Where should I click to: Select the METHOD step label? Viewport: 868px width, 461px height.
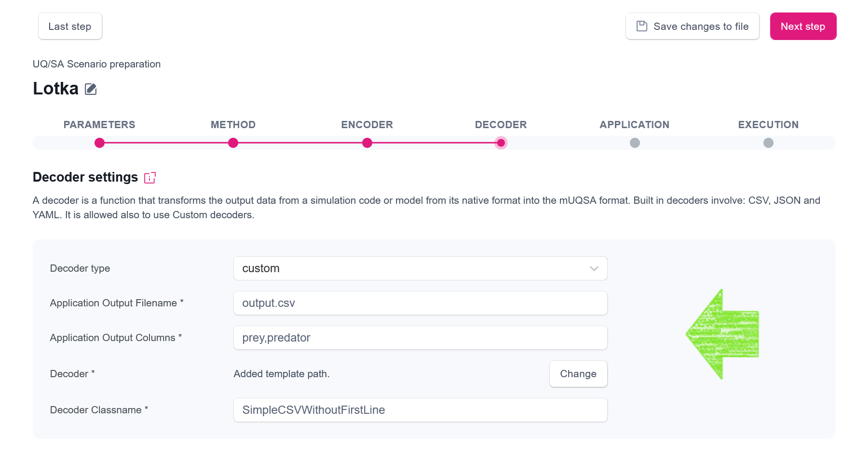pos(233,125)
